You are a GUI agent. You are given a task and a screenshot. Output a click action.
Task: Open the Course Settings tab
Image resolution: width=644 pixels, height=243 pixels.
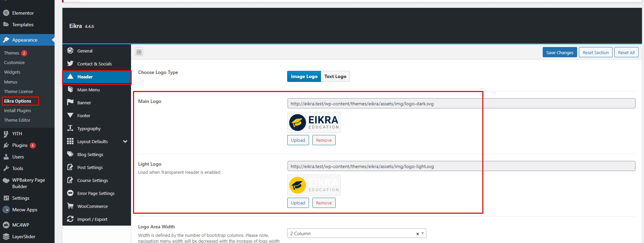(97, 180)
